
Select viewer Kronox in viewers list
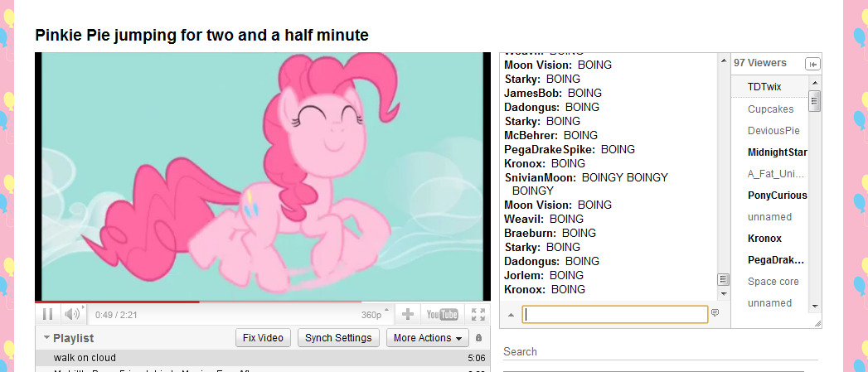[764, 239]
